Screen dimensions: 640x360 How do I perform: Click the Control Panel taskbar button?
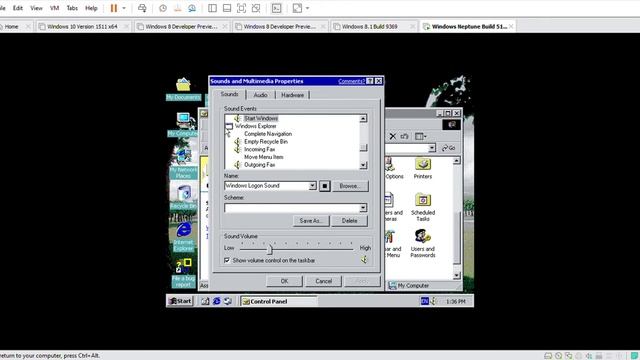(279, 301)
